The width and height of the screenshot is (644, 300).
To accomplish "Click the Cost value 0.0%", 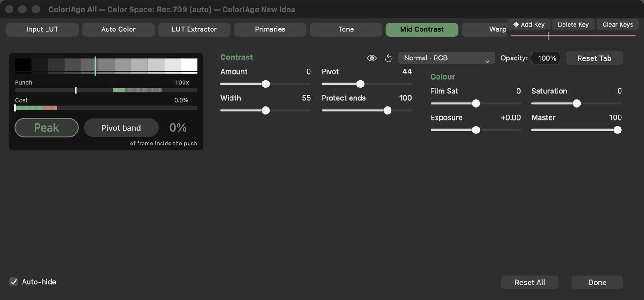I will point(181,100).
